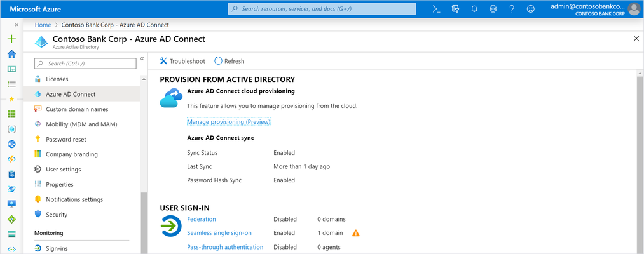The height and width of the screenshot is (254, 644).
Task: Open Resource groups cube icon
Action: point(12,129)
